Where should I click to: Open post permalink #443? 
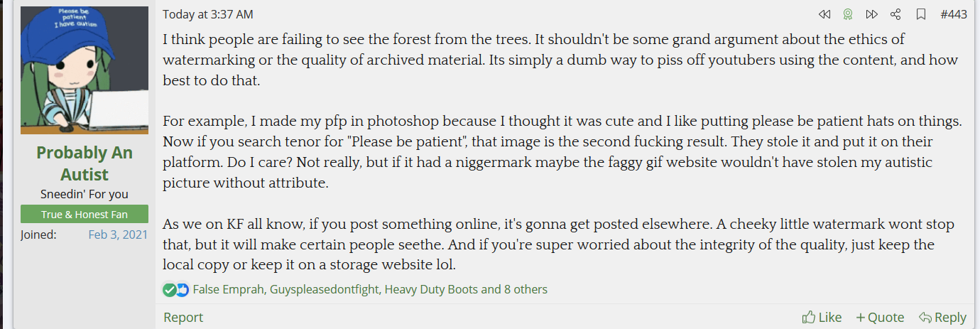click(x=953, y=14)
